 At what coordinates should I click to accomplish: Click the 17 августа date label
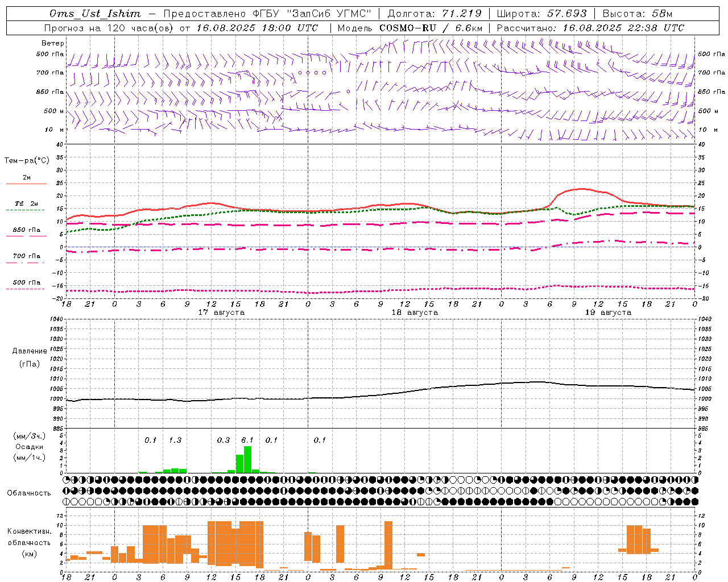[221, 313]
